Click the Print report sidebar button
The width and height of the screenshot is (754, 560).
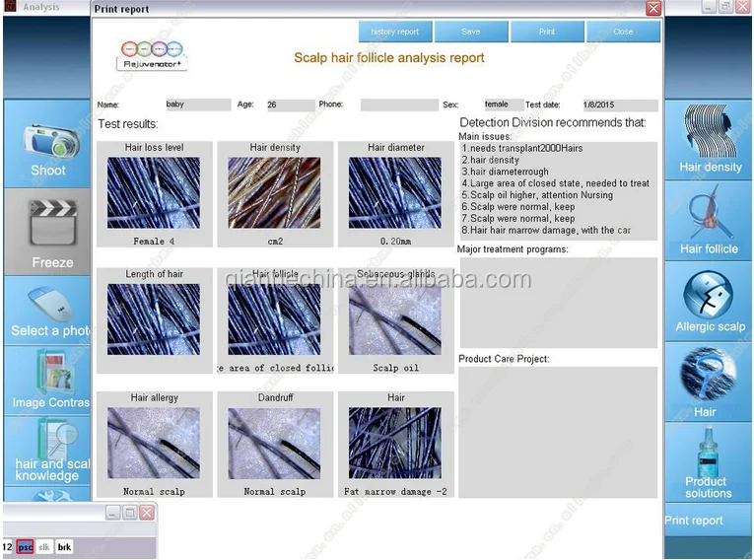[694, 521]
